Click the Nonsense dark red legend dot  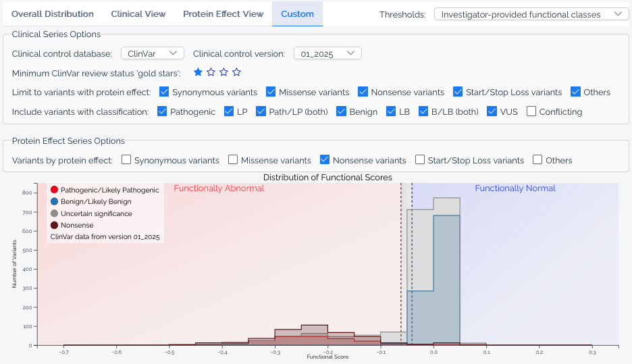(54, 225)
